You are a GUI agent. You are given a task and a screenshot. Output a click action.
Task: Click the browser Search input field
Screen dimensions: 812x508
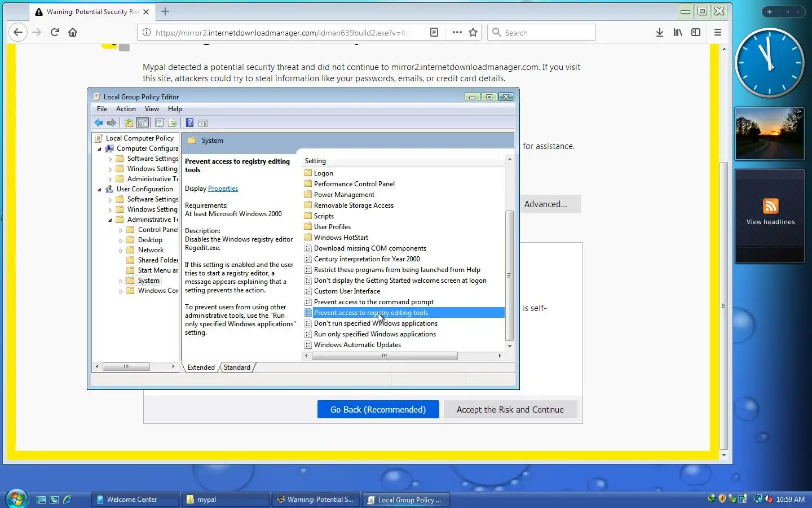pos(541,32)
